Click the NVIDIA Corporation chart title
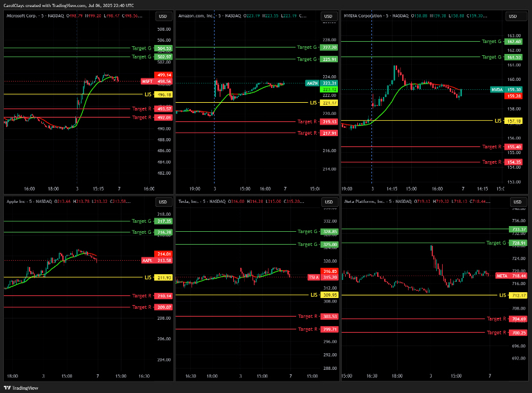Screen dimensions: 532x393 click(363, 15)
